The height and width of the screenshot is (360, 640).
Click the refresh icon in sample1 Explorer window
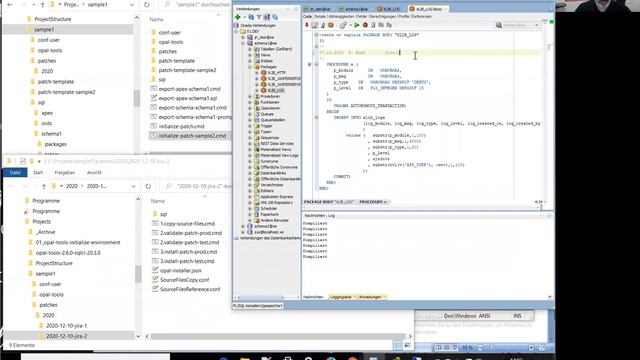(147, 5)
